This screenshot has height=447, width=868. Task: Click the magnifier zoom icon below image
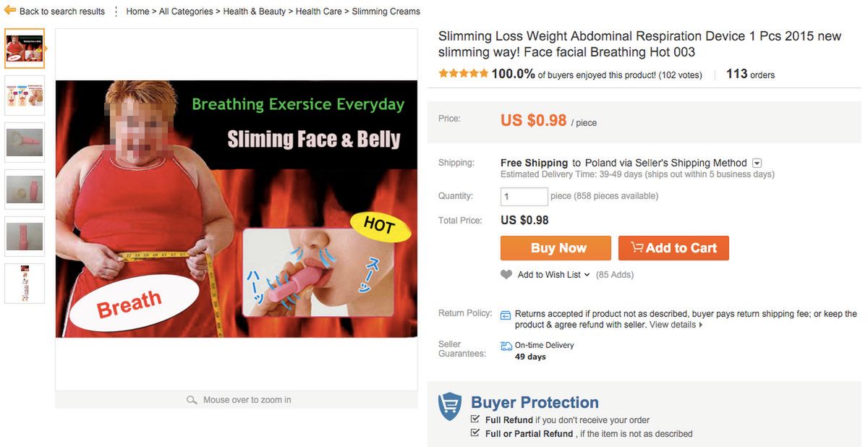(192, 400)
